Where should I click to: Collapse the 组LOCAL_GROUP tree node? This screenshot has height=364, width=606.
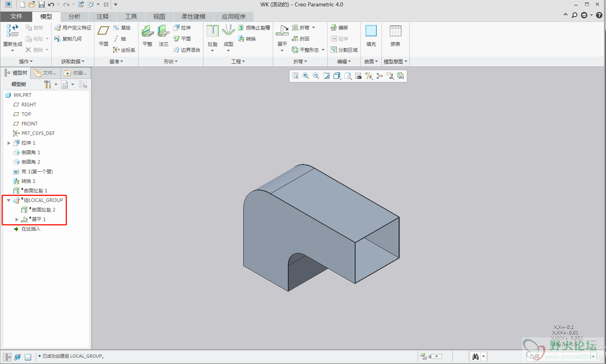tap(9, 200)
